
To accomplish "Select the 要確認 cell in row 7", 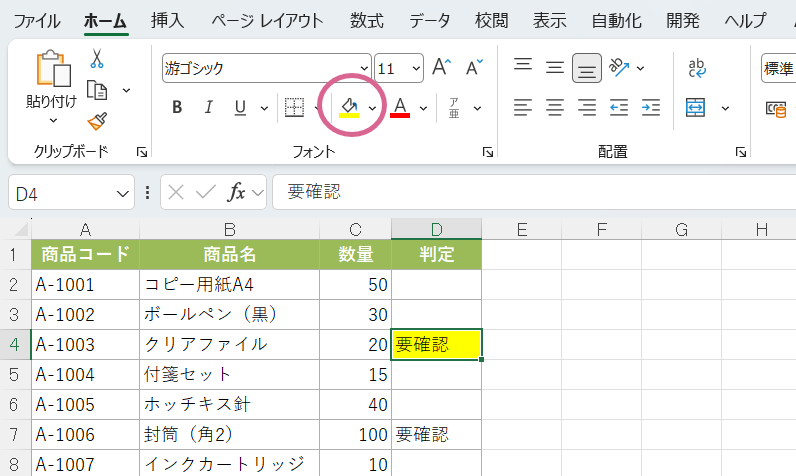I will 437,434.
